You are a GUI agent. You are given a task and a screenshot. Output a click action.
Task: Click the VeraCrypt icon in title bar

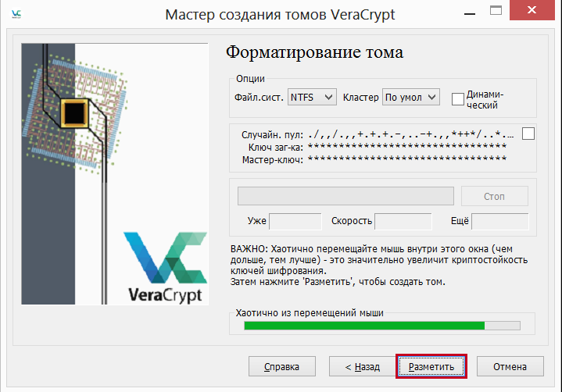click(x=16, y=14)
